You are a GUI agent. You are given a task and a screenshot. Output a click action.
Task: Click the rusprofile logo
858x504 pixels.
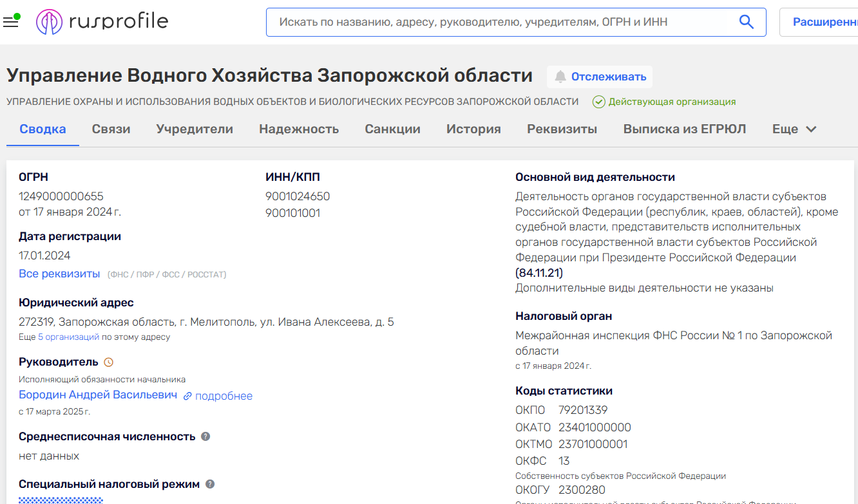[x=102, y=22]
